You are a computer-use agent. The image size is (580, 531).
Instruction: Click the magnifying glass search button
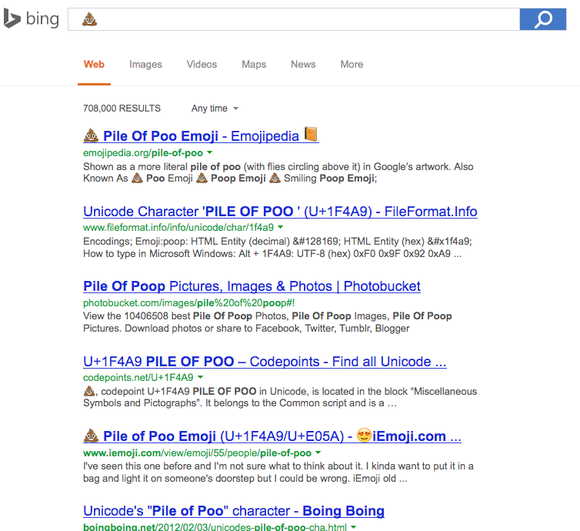543,19
